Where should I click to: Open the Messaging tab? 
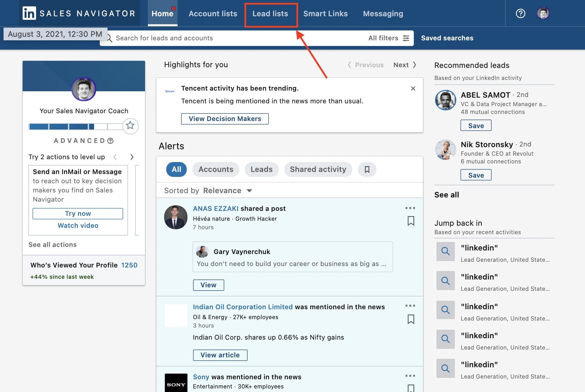[x=383, y=14]
